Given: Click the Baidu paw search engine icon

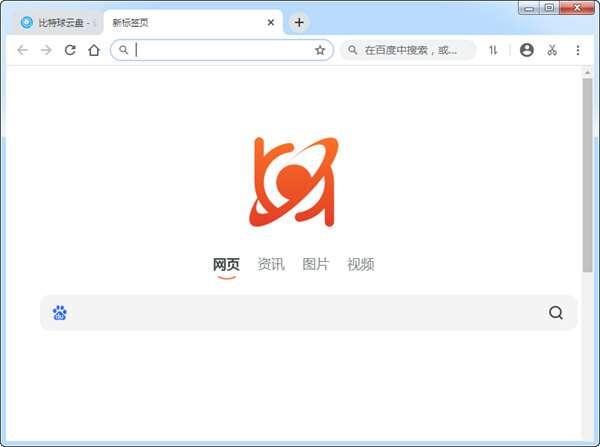Looking at the screenshot, I should coord(60,313).
